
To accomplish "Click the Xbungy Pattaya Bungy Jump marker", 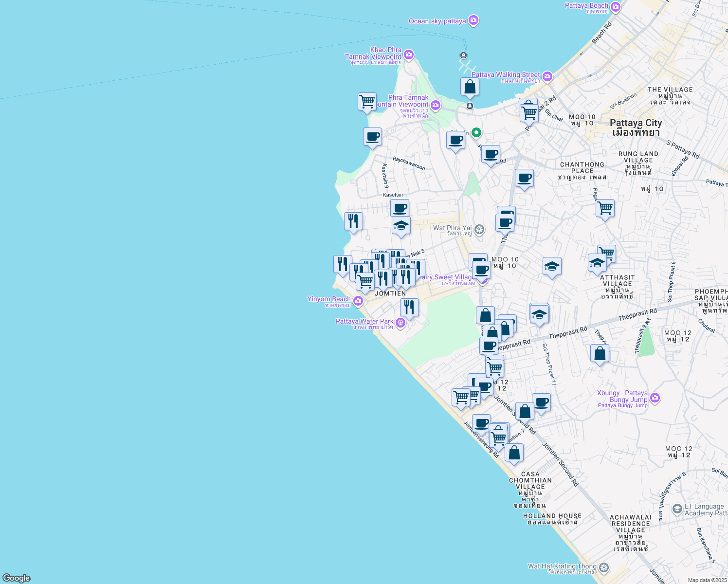I will point(655,398).
